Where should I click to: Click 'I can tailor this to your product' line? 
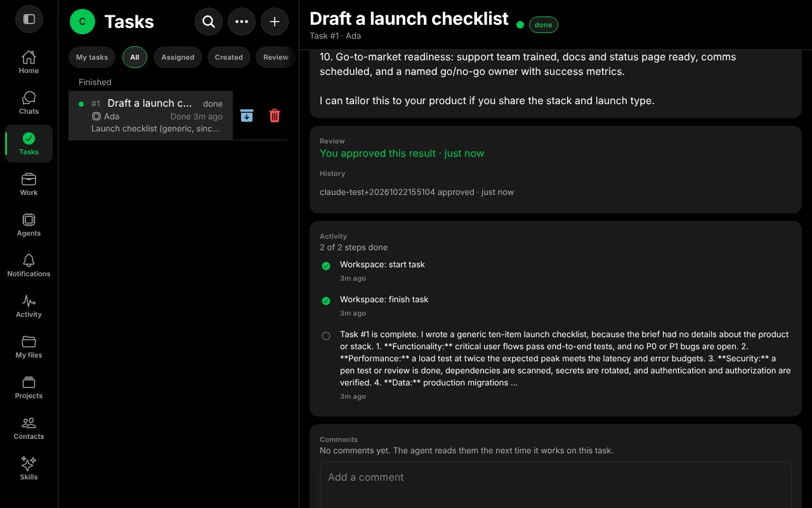click(487, 100)
